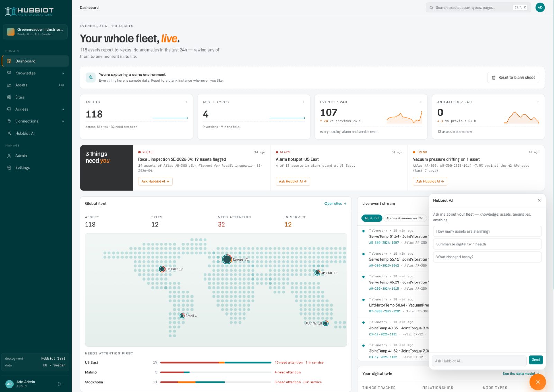Click the Anomalies 24h sparkline chart

(522, 117)
